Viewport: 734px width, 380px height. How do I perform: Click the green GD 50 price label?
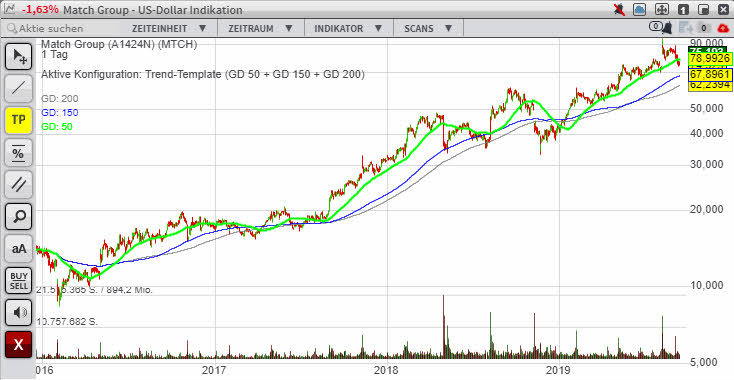(710, 59)
